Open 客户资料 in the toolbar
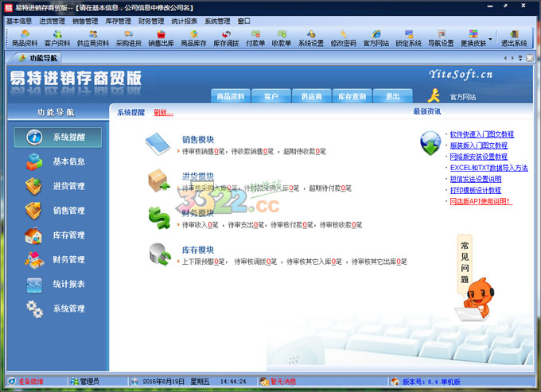The image size is (541, 392). (x=57, y=38)
